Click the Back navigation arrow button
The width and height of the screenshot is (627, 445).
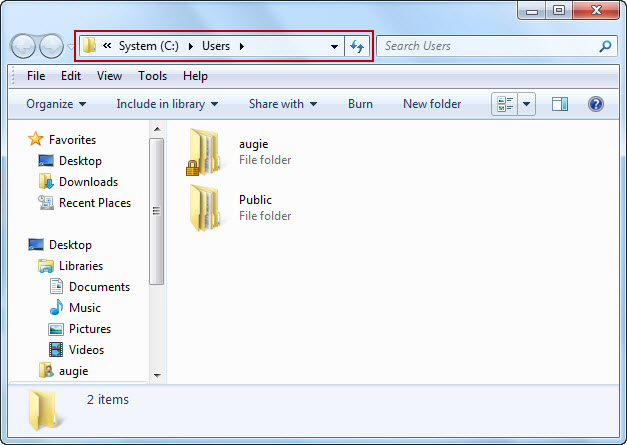(23, 46)
